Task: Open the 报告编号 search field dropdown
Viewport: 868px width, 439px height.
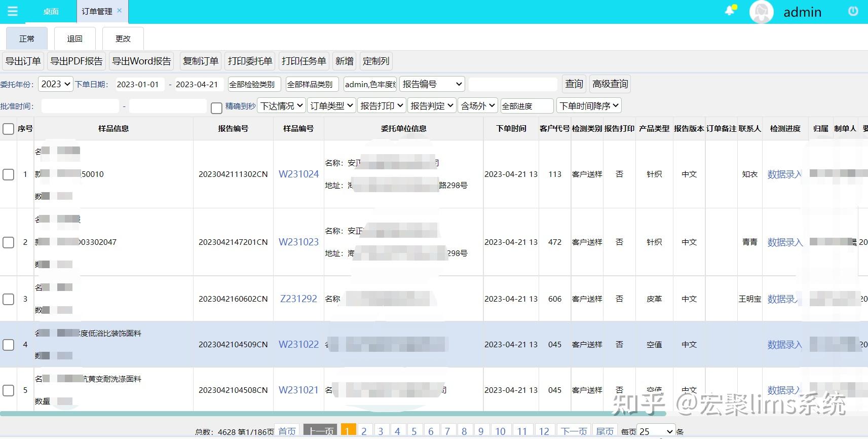Action: (x=432, y=84)
